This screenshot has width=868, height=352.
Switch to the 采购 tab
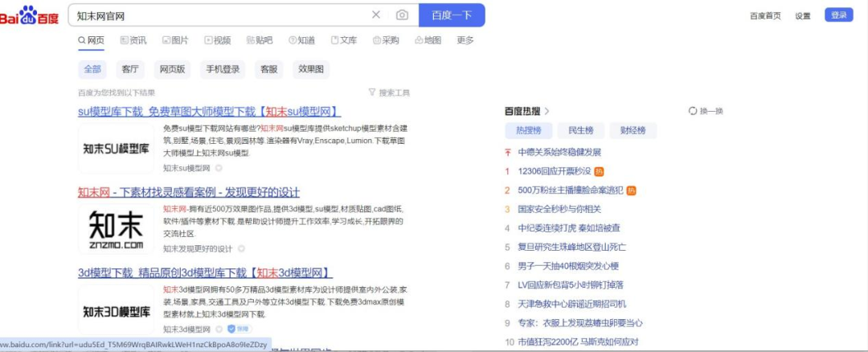pos(386,40)
